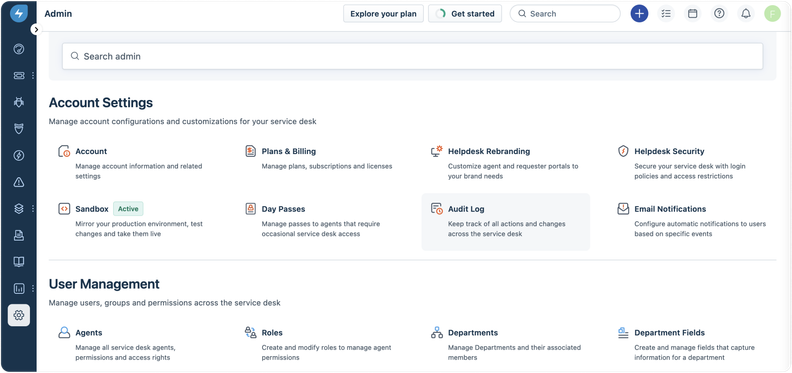The image size is (792, 373).
Task: Open the Reports chart icon in sidebar
Action: (x=19, y=289)
